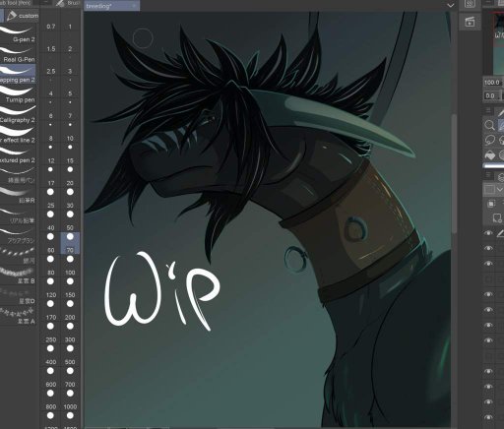Set brush size to 100

point(70,277)
